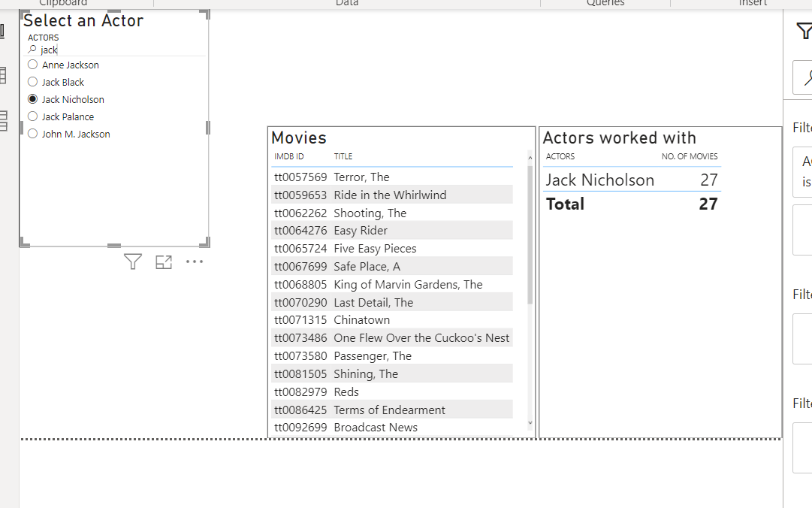Select John M. Jackson from the list
Image resolution: width=812 pixels, height=508 pixels.
click(32, 134)
